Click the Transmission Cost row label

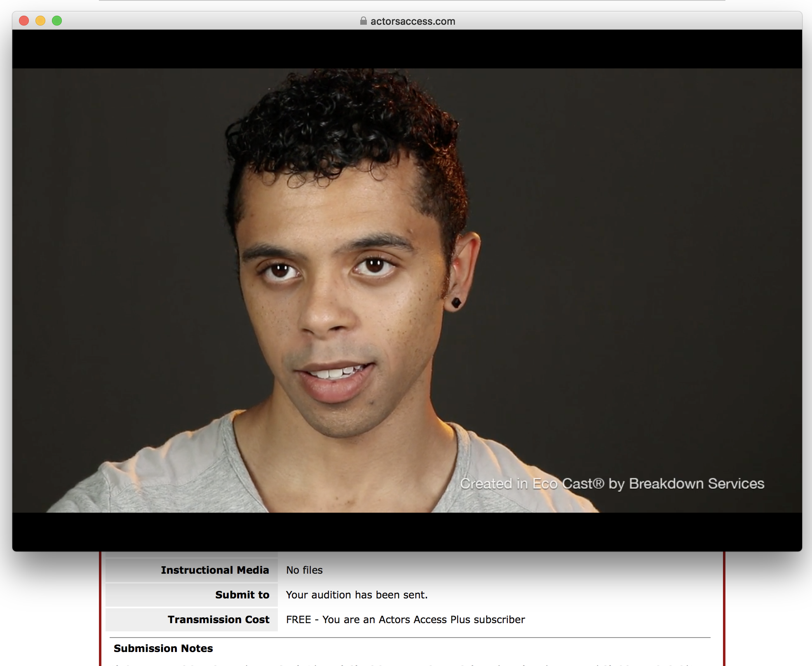pos(218,619)
